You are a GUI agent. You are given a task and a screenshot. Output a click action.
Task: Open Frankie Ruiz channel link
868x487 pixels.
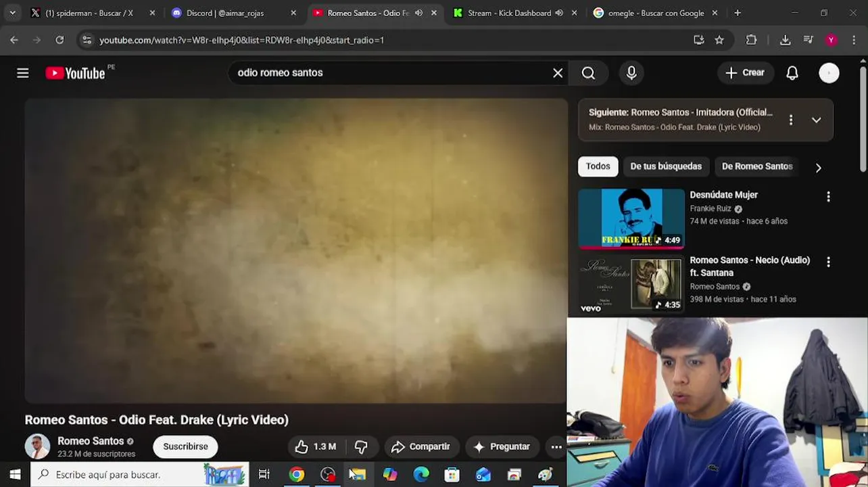[x=710, y=209]
